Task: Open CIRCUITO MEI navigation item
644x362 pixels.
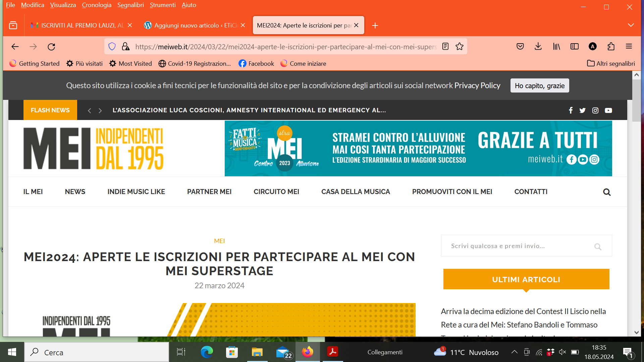Action: (x=276, y=192)
